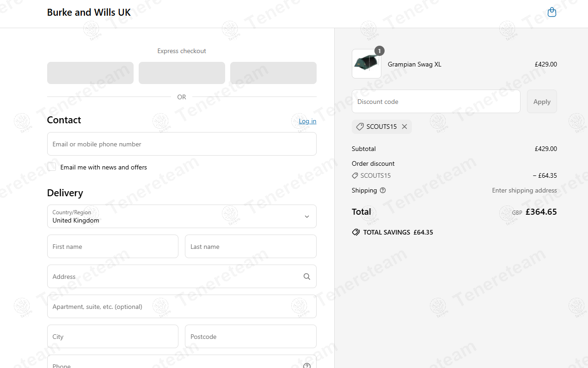Focus the Postcode field
This screenshot has width=588, height=368.
tap(251, 337)
